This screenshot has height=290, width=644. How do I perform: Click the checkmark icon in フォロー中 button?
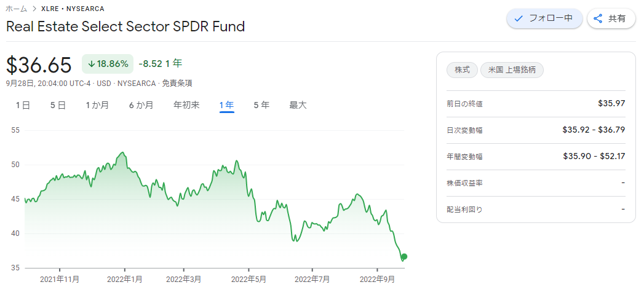(519, 18)
